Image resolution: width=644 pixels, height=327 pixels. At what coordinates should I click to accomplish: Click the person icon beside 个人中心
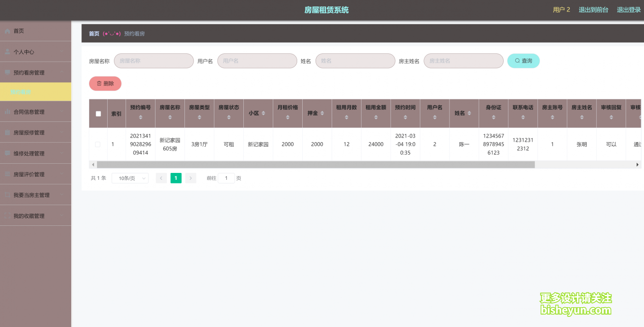coord(7,52)
